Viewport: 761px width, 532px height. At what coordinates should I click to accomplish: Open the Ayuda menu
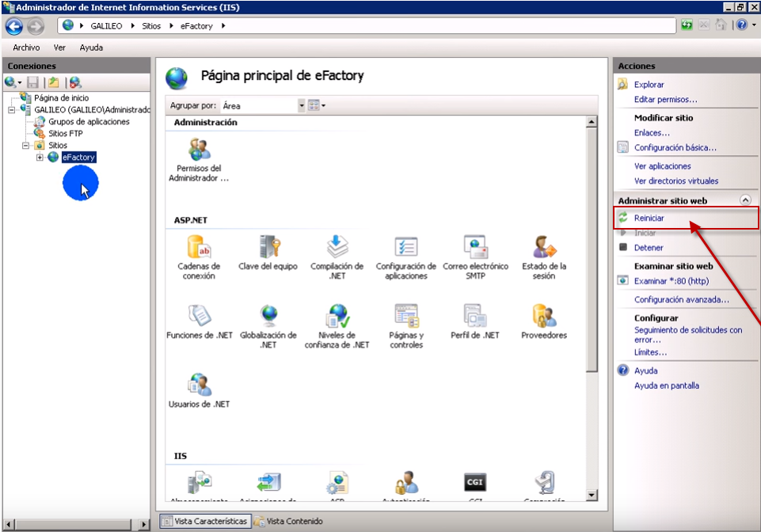[x=91, y=47]
